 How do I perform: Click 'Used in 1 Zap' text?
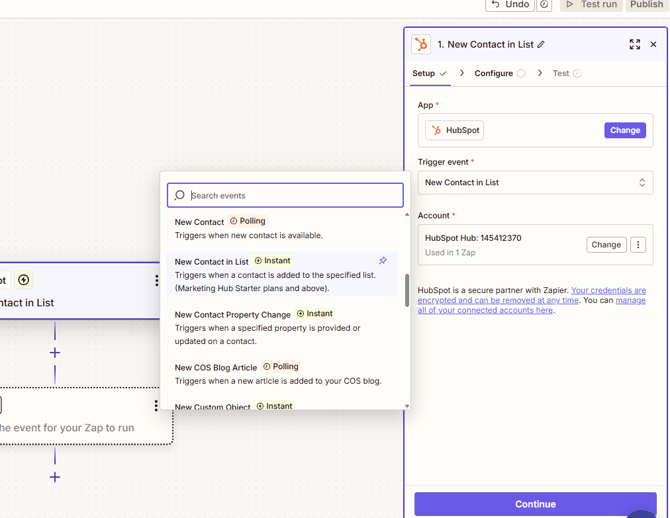pyautogui.click(x=450, y=253)
